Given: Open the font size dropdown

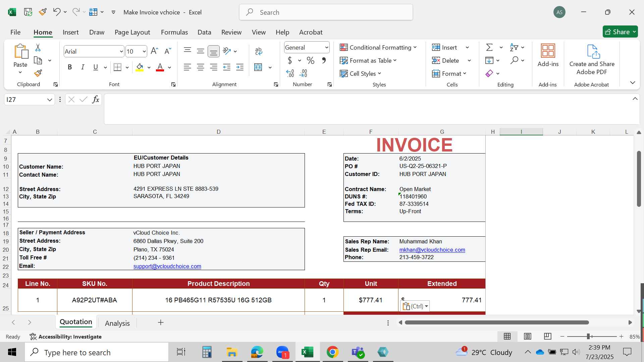Looking at the screenshot, I should click(144, 52).
